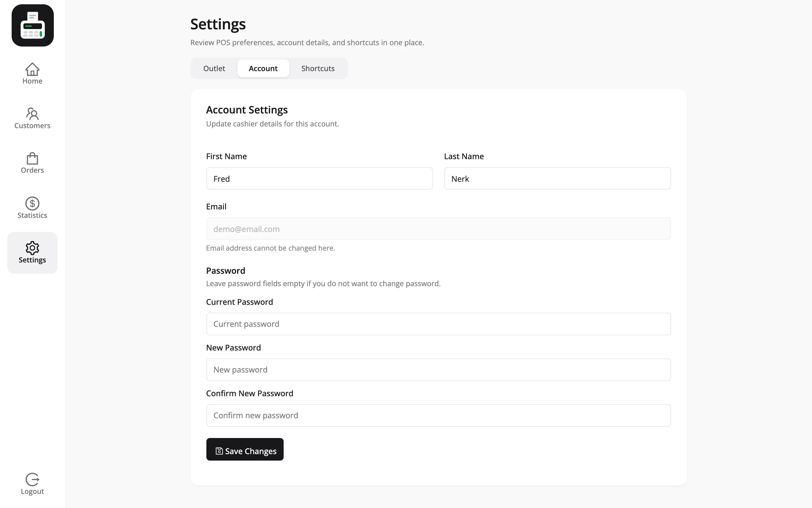Click the 'Review POS preferences' subtitle
The image size is (812, 508).
pos(307,43)
